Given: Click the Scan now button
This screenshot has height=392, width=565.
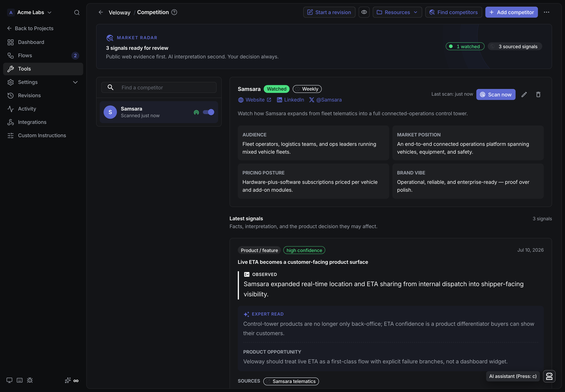Looking at the screenshot, I should (x=496, y=94).
